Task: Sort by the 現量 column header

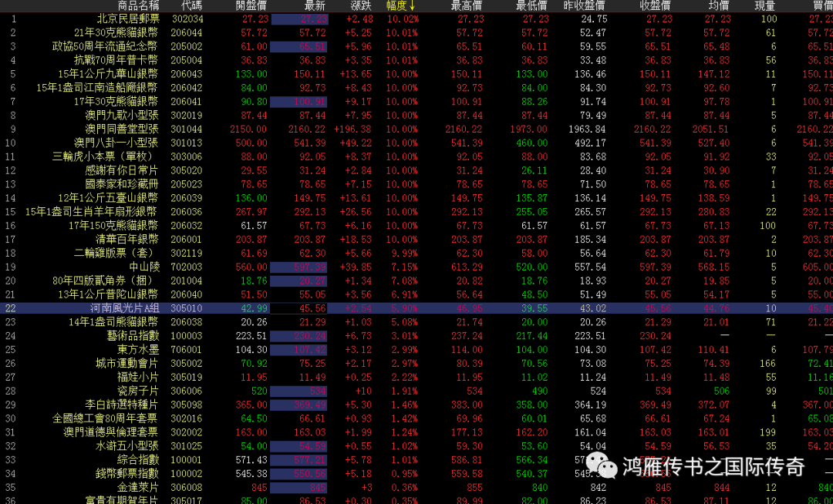Action: click(765, 6)
